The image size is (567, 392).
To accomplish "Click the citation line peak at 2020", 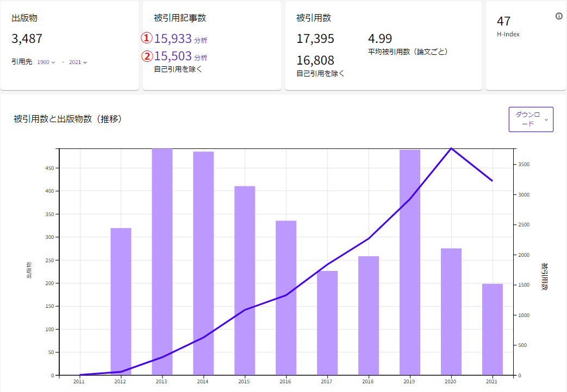I will coord(451,148).
